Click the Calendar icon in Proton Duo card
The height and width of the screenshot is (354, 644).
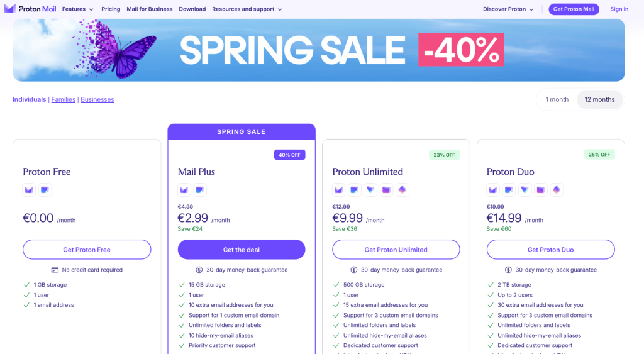(509, 189)
